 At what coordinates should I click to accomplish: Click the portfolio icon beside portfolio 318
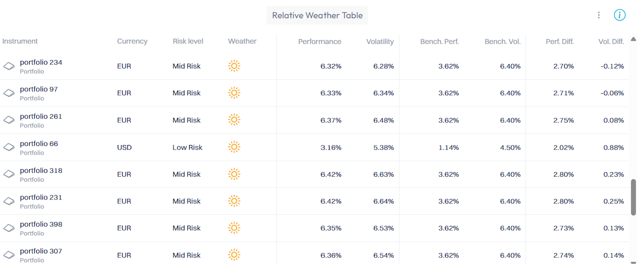tap(9, 174)
